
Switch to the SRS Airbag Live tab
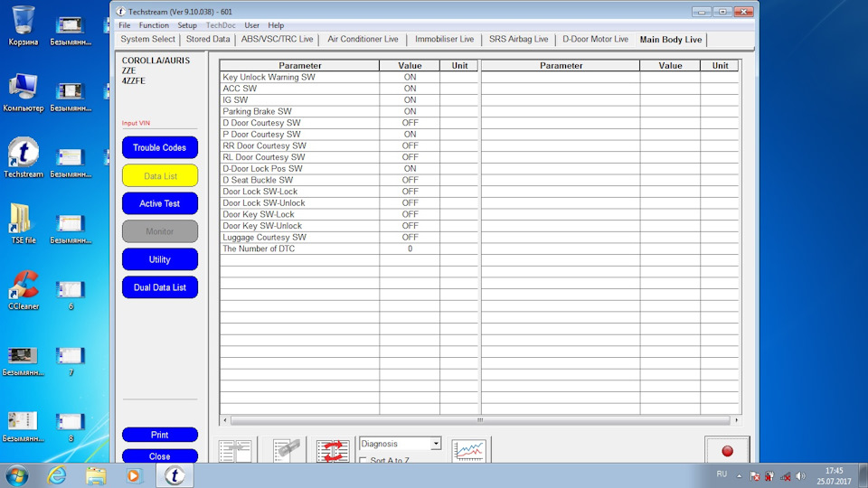[519, 39]
